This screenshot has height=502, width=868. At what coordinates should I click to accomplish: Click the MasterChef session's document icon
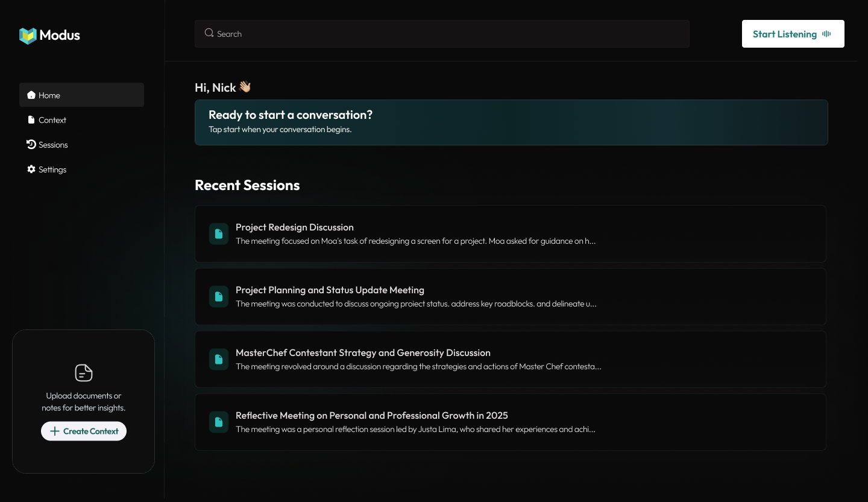tap(218, 359)
